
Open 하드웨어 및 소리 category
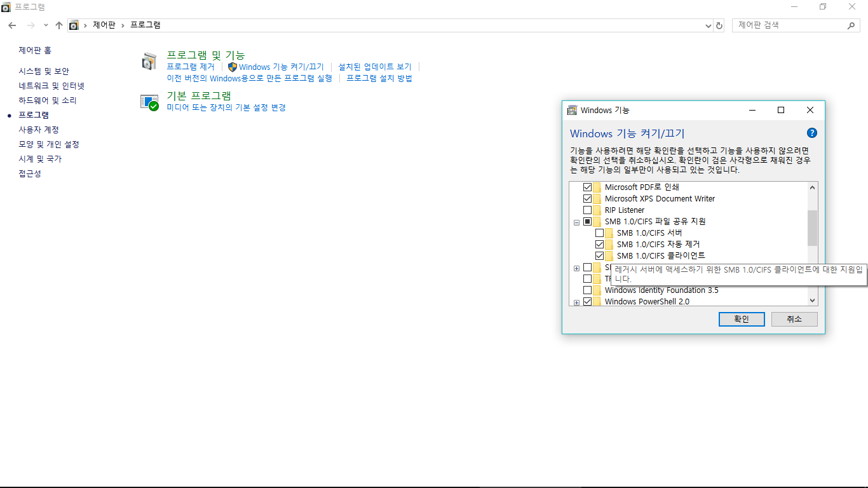tap(48, 100)
